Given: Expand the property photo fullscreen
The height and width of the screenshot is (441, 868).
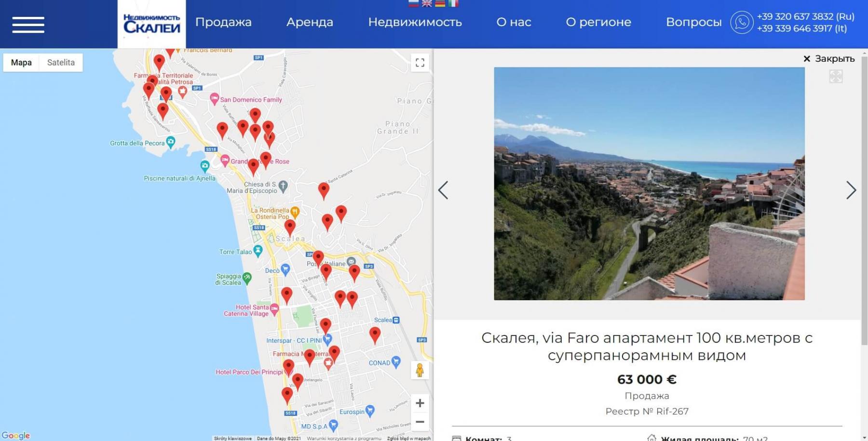Looking at the screenshot, I should pyautogui.click(x=836, y=76).
